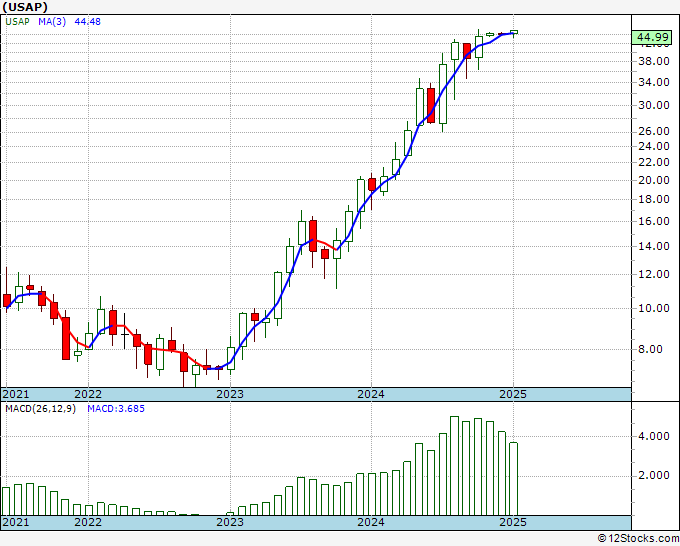Select the 2023 marker on price timeline
The image size is (680, 546).
230,394
